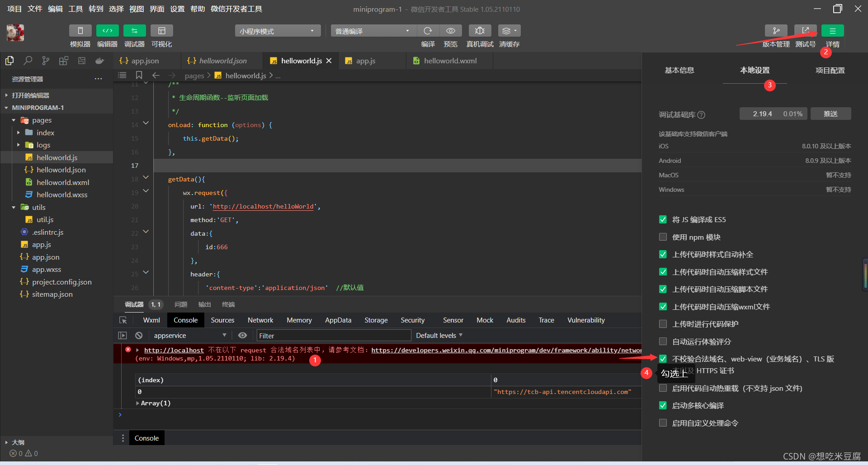
Task: Click the 推送 button
Action: coord(830,114)
